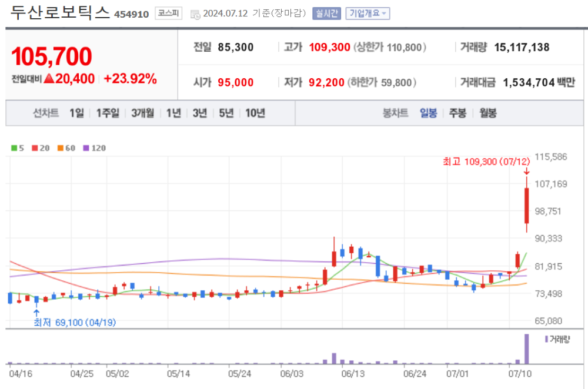Click the low price 92,200
Screen dimensions: 588x389
pyautogui.click(x=326, y=82)
